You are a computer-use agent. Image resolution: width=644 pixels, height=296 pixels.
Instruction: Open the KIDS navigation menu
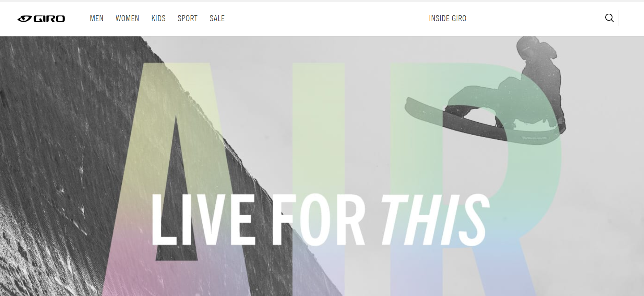(x=158, y=18)
